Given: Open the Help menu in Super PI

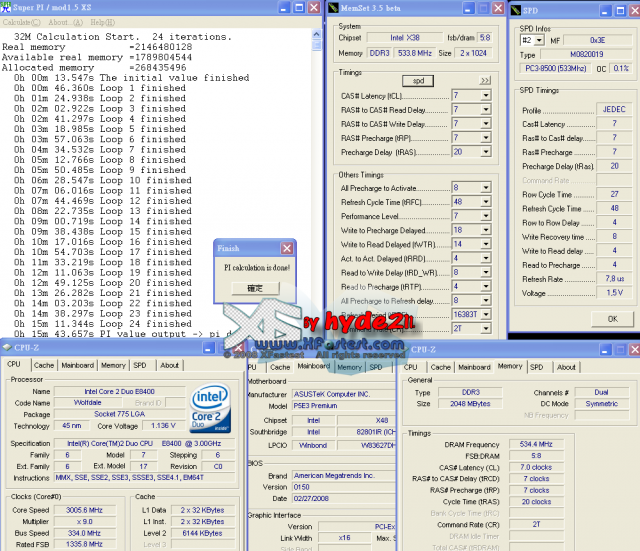Looking at the screenshot, I should tap(102, 22).
